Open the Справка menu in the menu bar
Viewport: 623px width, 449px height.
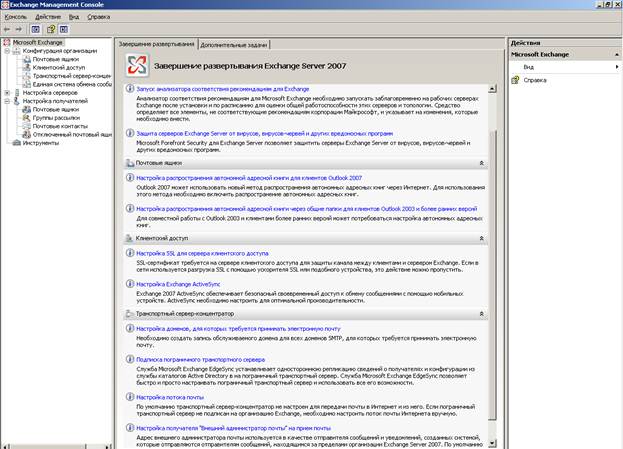99,17
